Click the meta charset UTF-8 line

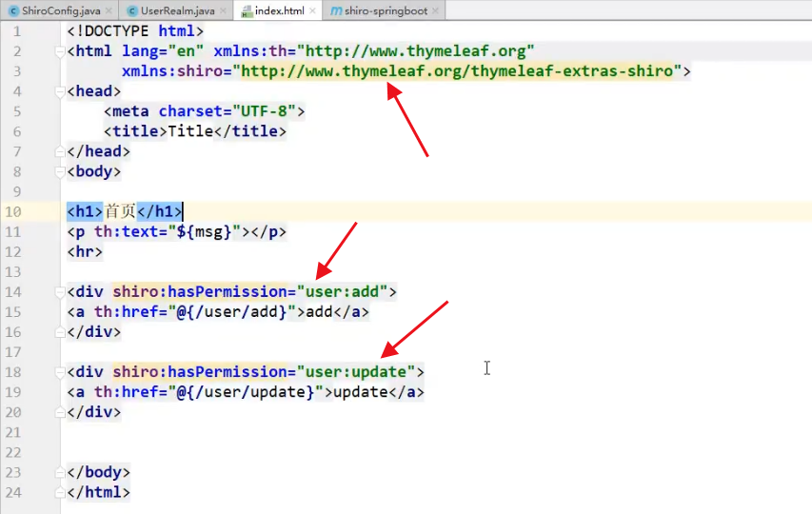(x=204, y=111)
